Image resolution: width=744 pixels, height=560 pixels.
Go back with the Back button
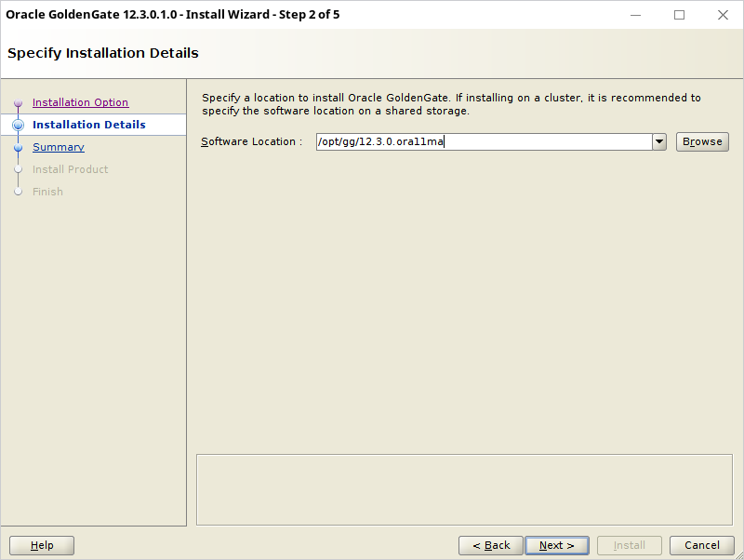click(491, 546)
